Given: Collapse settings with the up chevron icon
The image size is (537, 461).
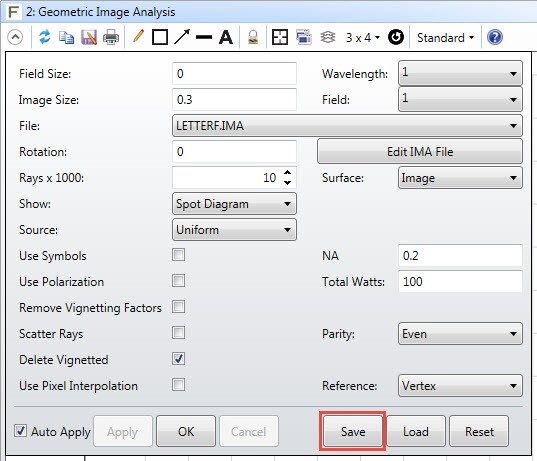Looking at the screenshot, I should [x=15, y=37].
